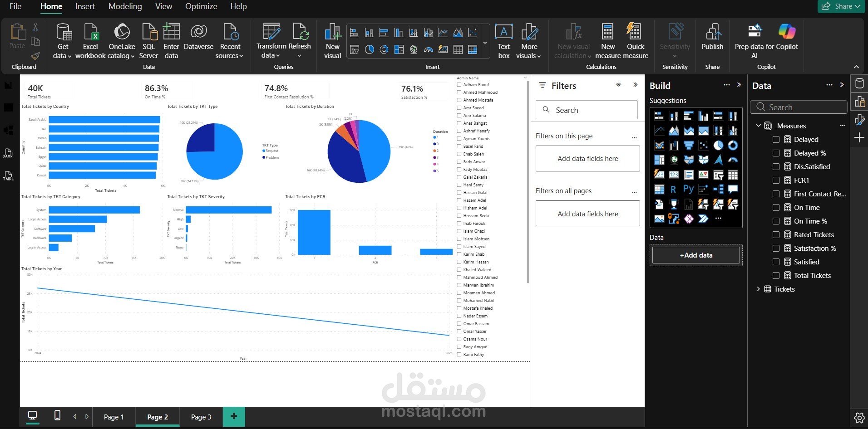
Task: Publish the report to Power BI service
Action: pyautogui.click(x=712, y=41)
